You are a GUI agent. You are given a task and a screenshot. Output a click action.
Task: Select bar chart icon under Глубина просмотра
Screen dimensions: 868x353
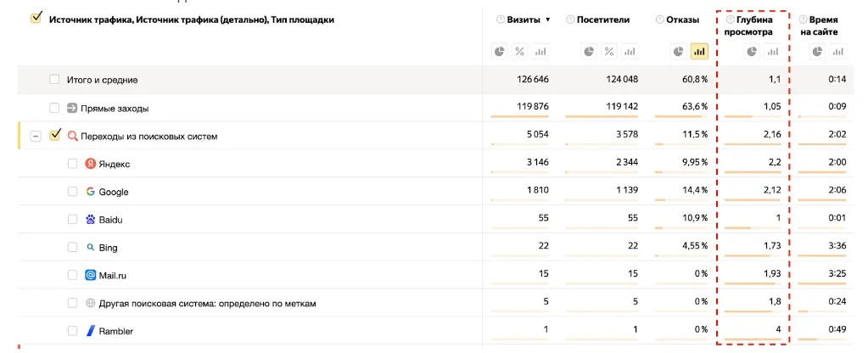click(771, 52)
